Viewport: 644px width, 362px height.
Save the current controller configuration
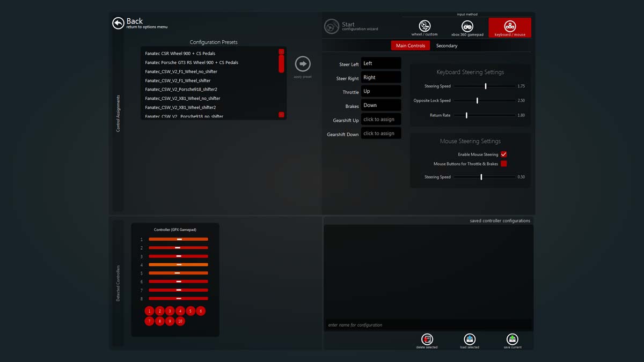click(x=512, y=339)
